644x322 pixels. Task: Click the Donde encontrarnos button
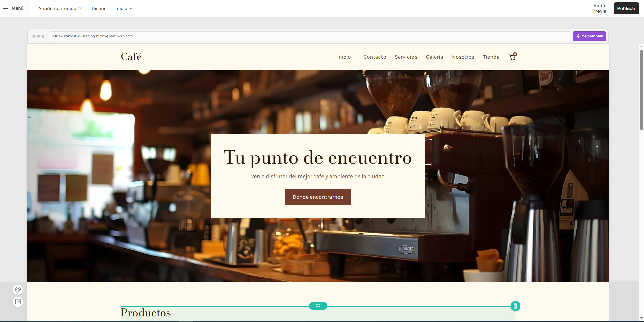tap(318, 197)
